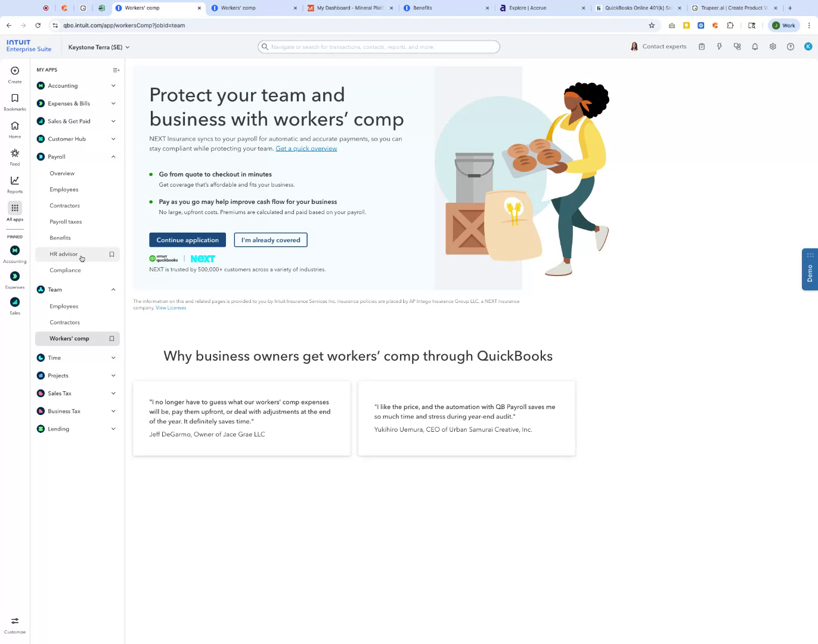Click Contact experts in header
This screenshot has height=644, width=818.
tap(658, 47)
